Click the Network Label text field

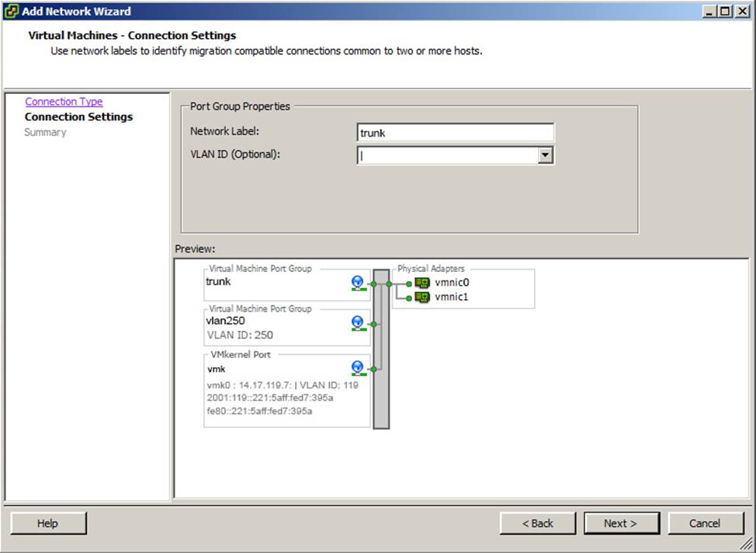click(455, 133)
